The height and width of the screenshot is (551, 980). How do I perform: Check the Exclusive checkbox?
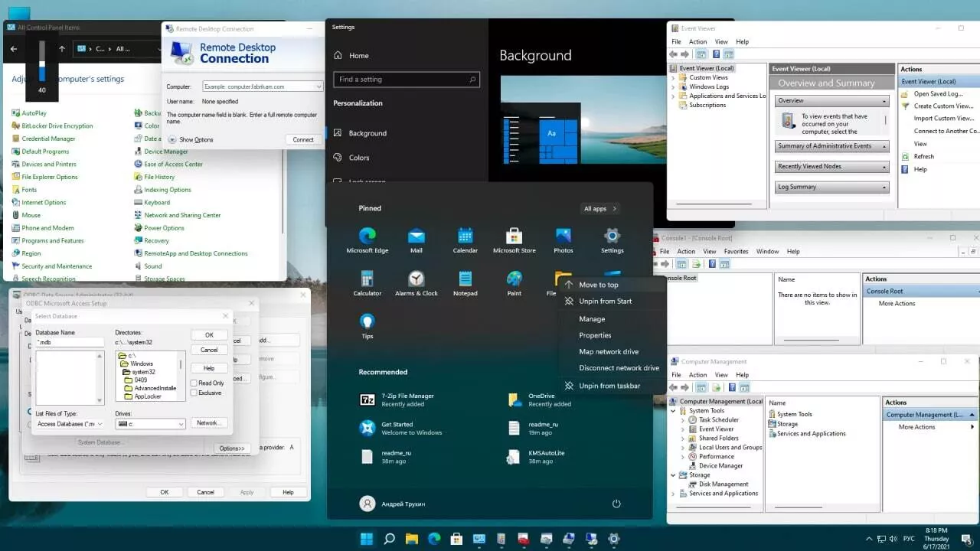(x=194, y=393)
